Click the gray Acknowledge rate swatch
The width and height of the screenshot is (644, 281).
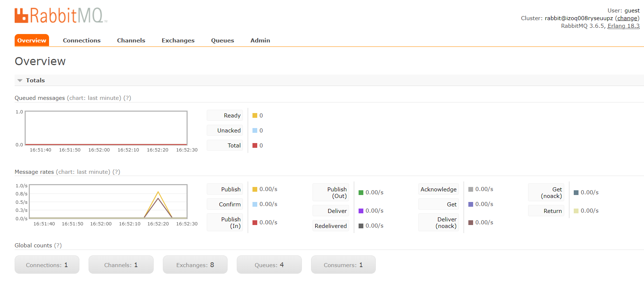coord(471,189)
